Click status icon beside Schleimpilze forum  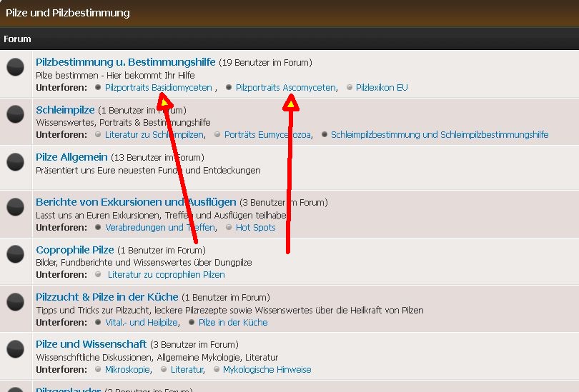point(15,114)
